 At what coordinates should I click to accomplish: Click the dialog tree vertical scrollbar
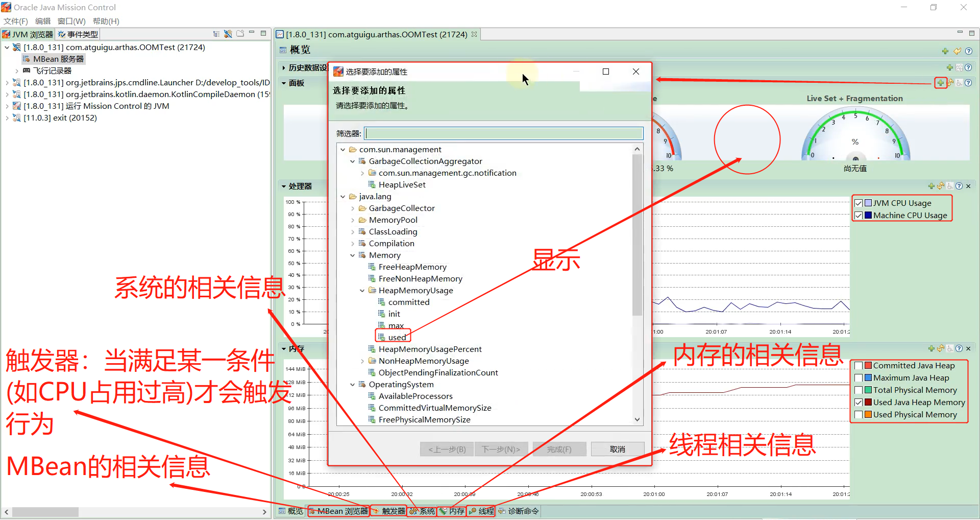click(637, 235)
